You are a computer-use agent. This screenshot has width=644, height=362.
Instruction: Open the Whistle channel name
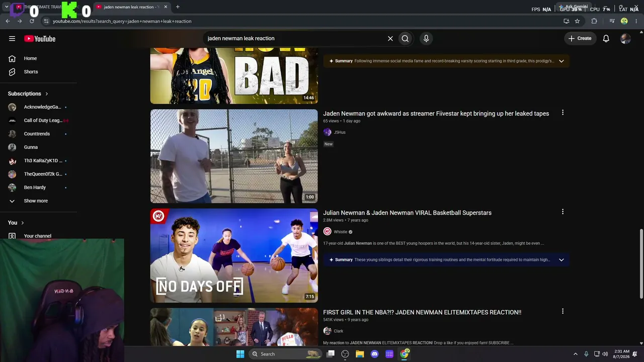[x=341, y=232]
